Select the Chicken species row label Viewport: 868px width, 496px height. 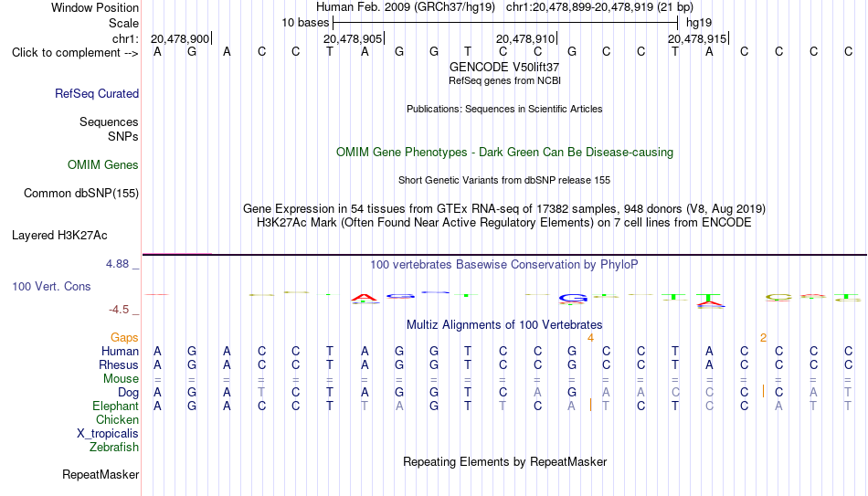[x=117, y=420]
